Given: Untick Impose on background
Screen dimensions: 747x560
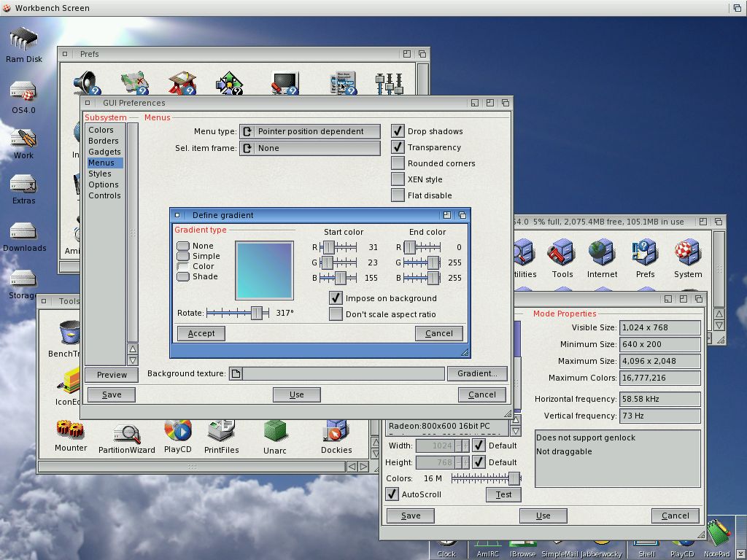Looking at the screenshot, I should click(x=336, y=298).
